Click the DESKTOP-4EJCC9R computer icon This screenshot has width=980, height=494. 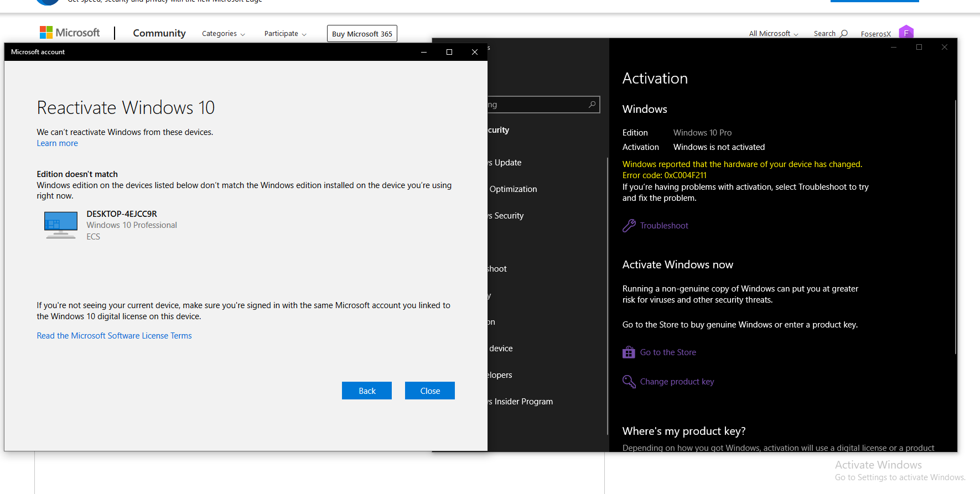[x=61, y=225]
